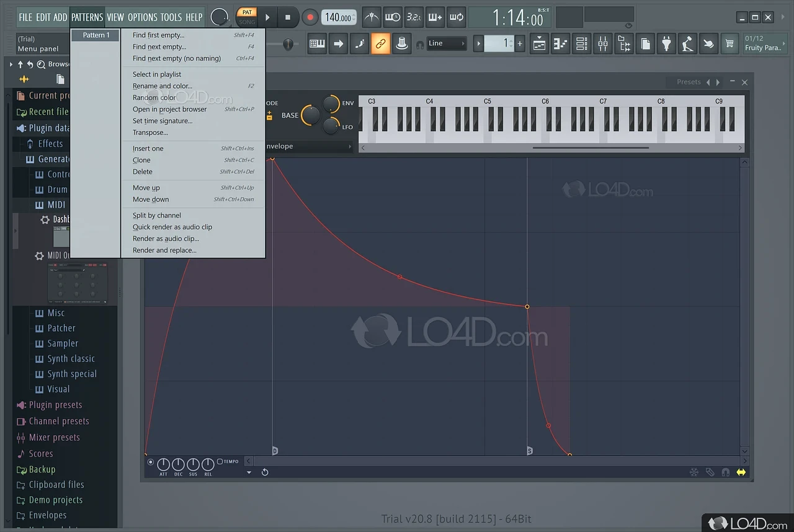Open the mixer window icon
This screenshot has height=532, width=794.
603,43
